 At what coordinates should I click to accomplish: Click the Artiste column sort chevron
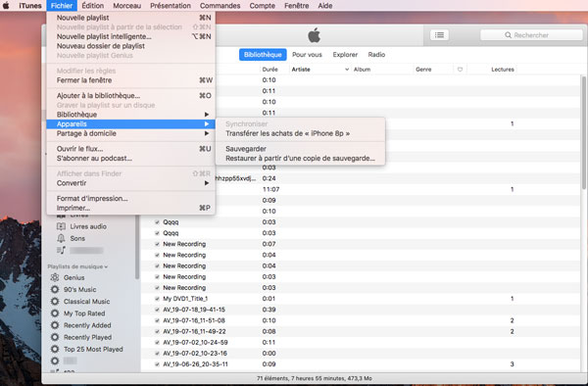pos(347,70)
